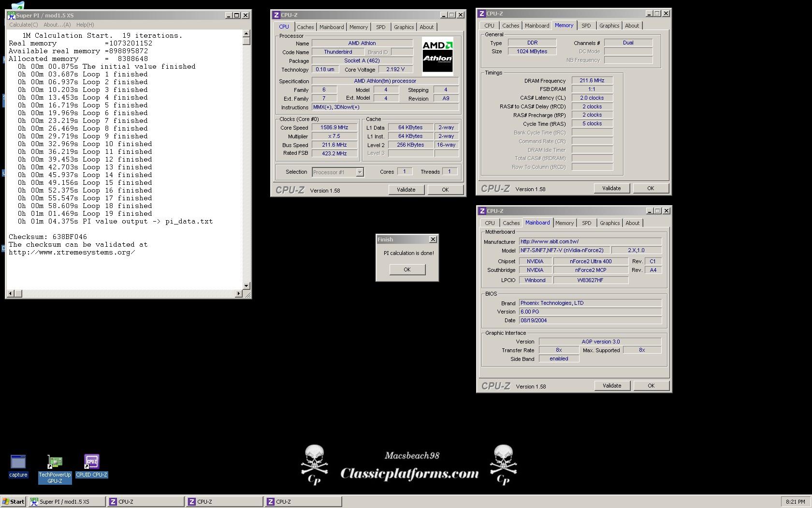
Task: Click the Super PI vertical scrollbar thumb
Action: click(246, 41)
